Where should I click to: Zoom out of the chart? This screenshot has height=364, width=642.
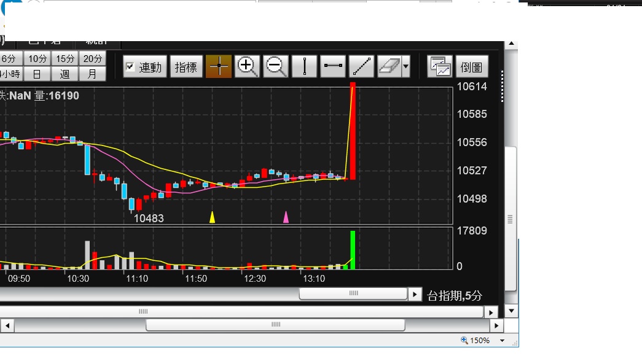pyautogui.click(x=276, y=66)
